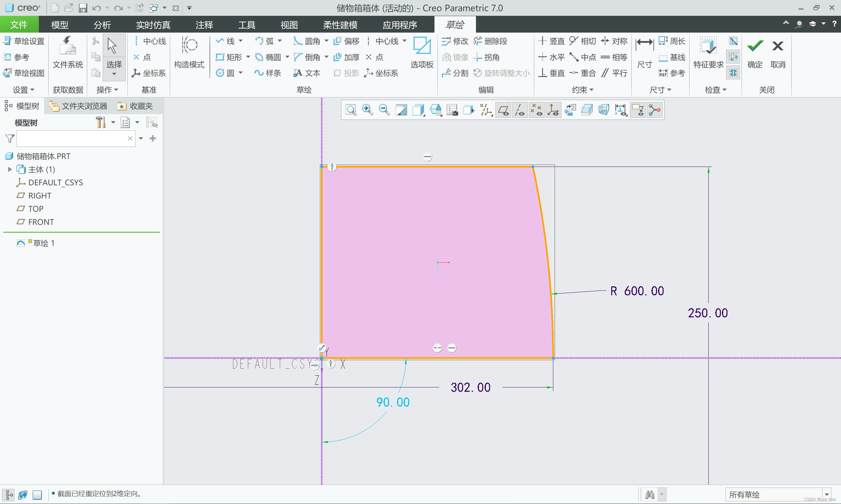
Task: Expand the 主体 (1) tree node
Action: click(10, 169)
